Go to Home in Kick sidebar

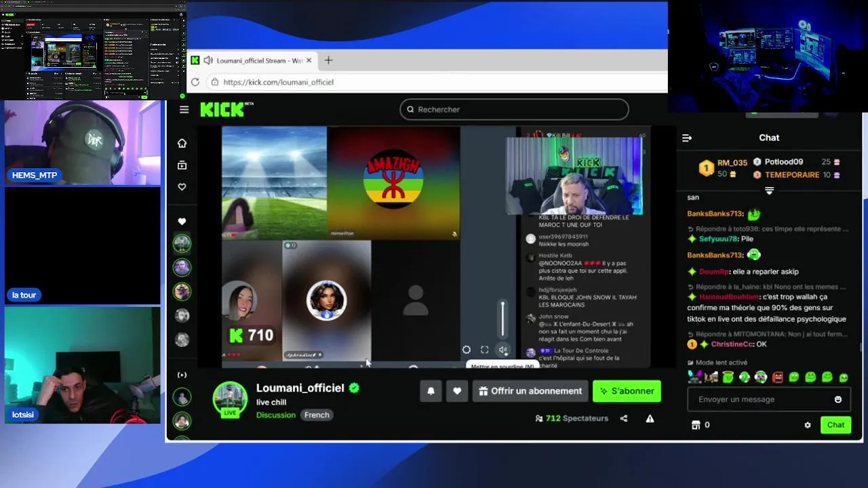pos(182,143)
